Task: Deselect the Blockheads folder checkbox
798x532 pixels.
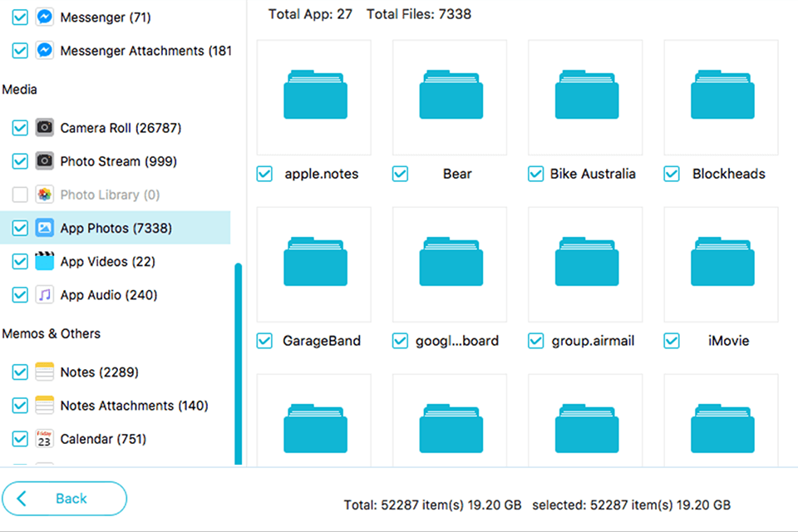Action: coord(672,174)
